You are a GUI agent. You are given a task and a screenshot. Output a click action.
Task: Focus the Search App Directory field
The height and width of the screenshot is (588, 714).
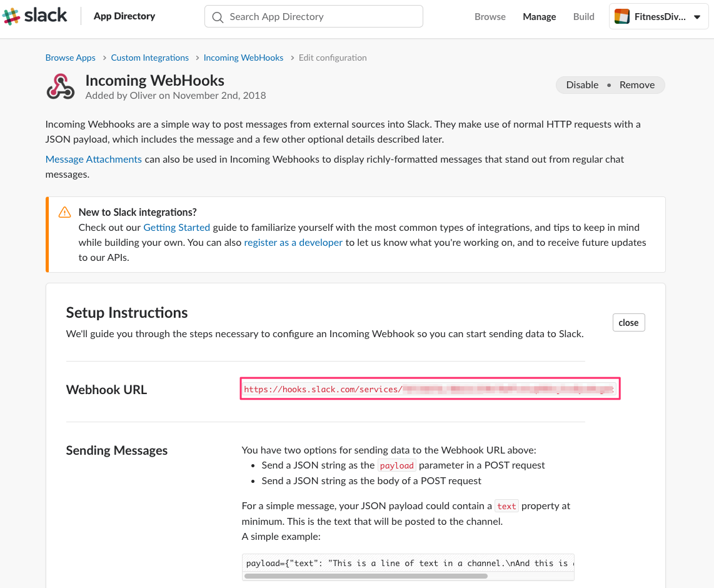(x=313, y=16)
